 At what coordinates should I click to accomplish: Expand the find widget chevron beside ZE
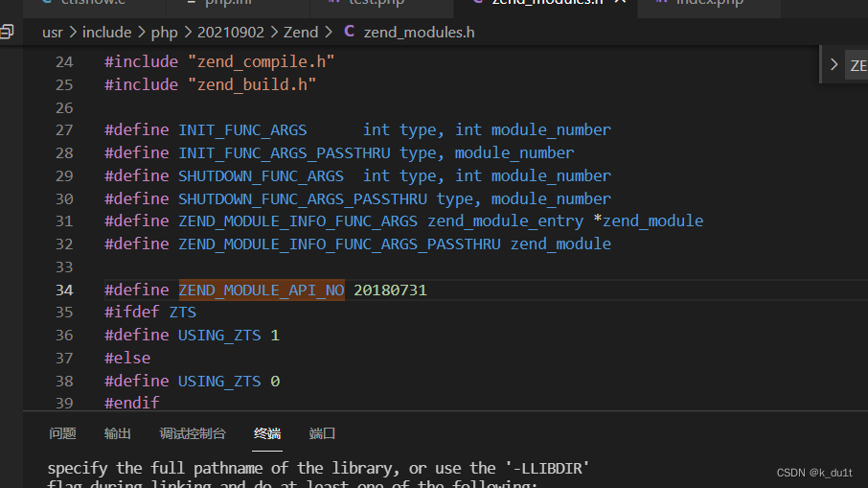tap(834, 65)
